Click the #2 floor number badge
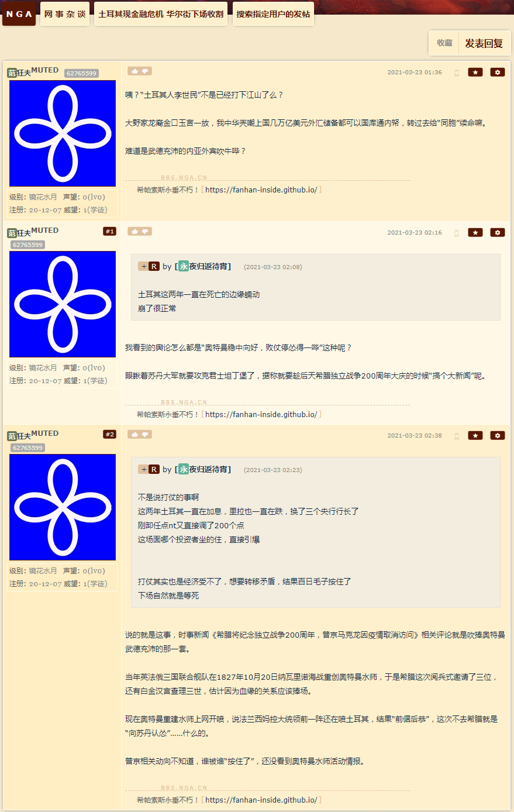 pyautogui.click(x=109, y=435)
